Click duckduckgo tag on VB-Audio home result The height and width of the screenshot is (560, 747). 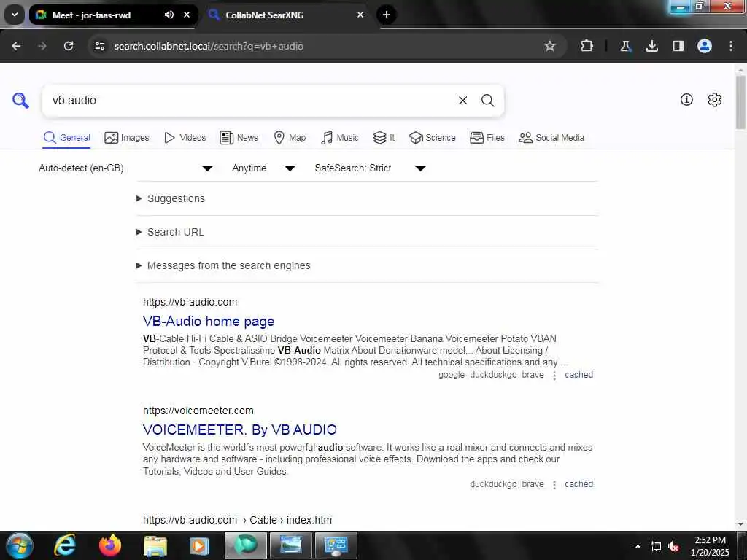493,375
